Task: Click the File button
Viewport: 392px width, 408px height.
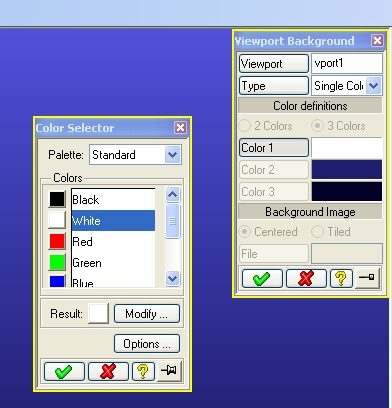Action: 274,254
